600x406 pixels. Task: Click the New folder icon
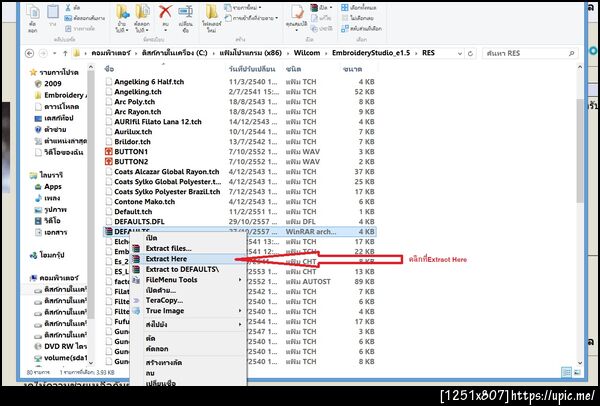[211, 11]
